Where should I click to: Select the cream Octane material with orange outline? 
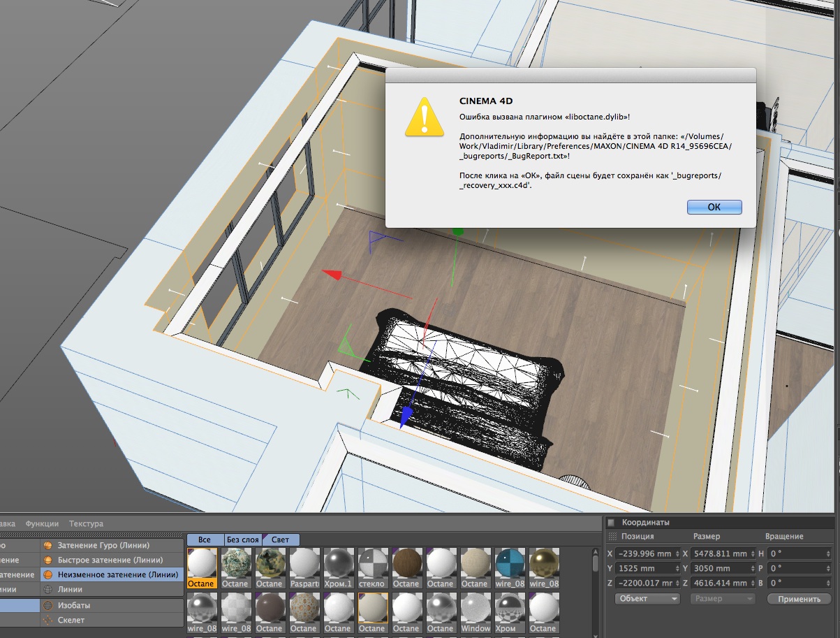pos(372,613)
